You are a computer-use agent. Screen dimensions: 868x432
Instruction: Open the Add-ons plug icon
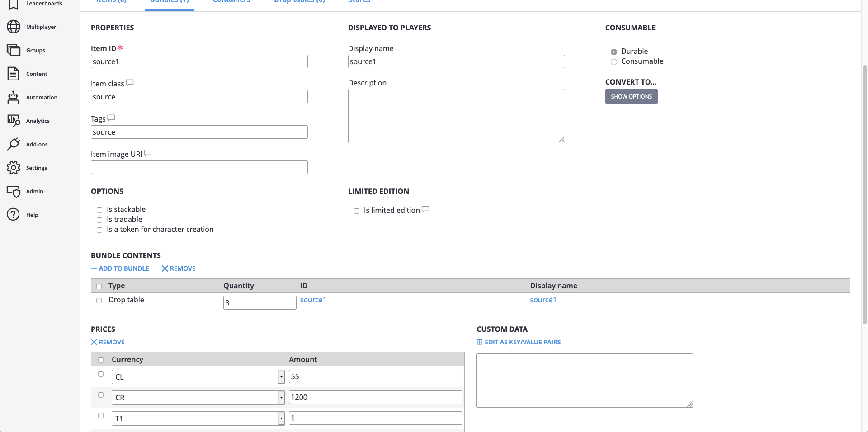coord(14,144)
